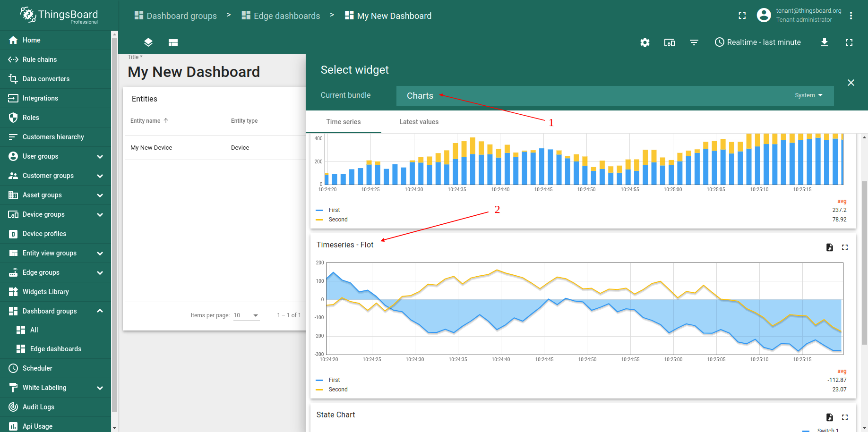Open the filters icon
868x432 pixels.
point(694,42)
